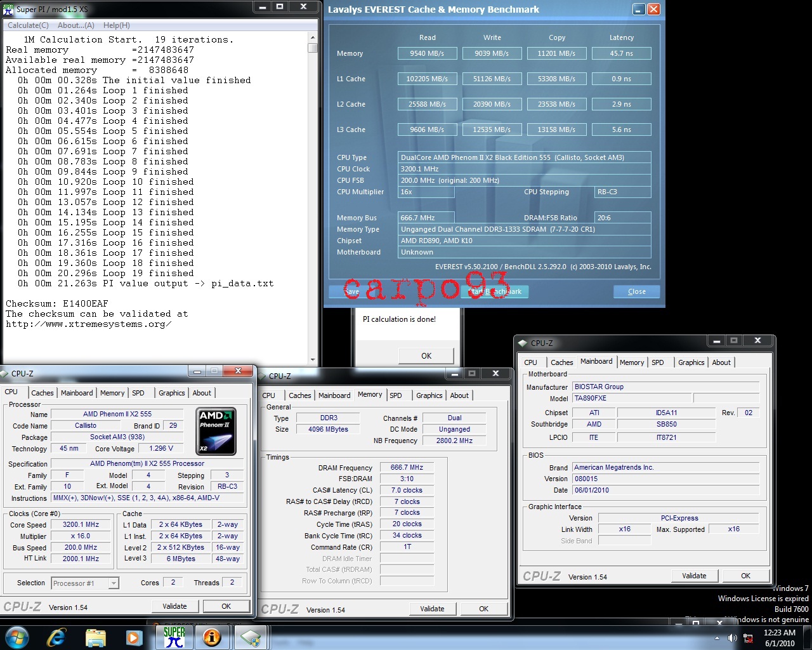Image resolution: width=812 pixels, height=650 pixels.
Task: Open About tab in CPU-Z Mainboard window
Action: click(x=721, y=362)
